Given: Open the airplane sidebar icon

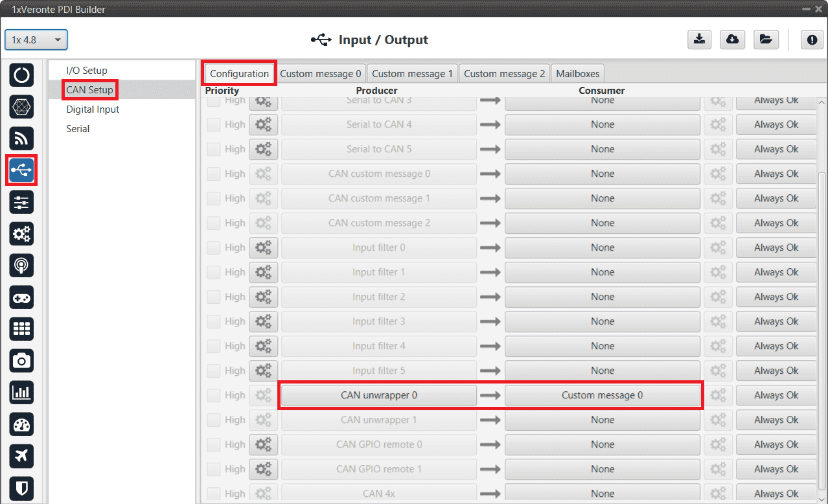Looking at the screenshot, I should (21, 456).
